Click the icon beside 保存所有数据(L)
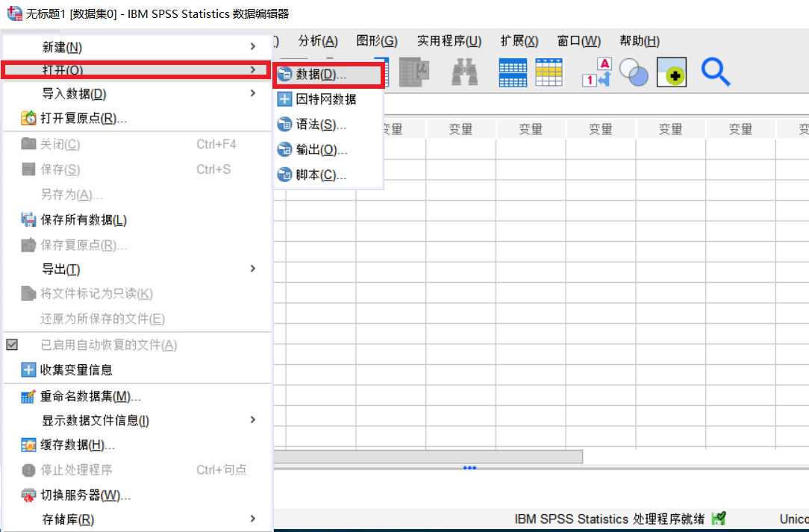The width and height of the screenshot is (809, 532). point(28,220)
